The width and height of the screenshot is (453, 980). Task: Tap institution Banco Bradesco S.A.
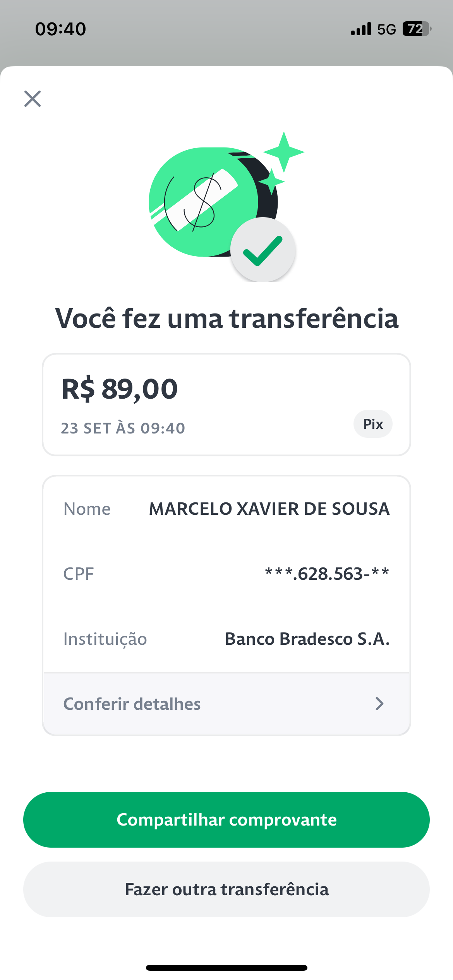click(307, 639)
